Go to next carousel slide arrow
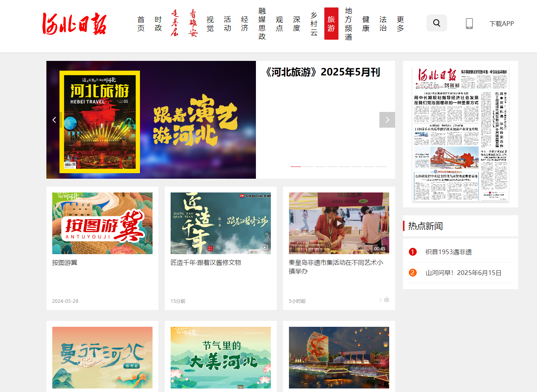Image resolution: width=537 pixels, height=392 pixels. coord(387,120)
